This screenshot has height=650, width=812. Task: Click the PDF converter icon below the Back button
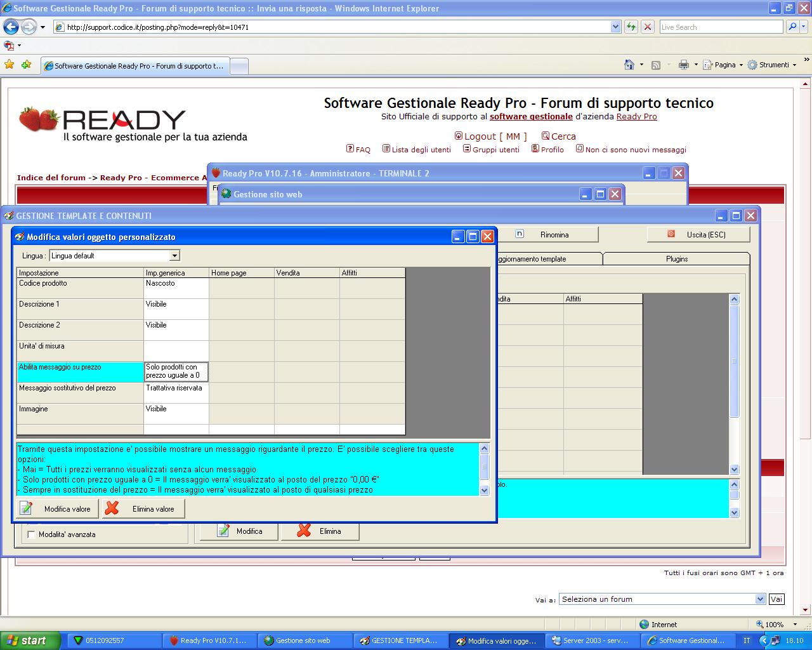click(9, 46)
